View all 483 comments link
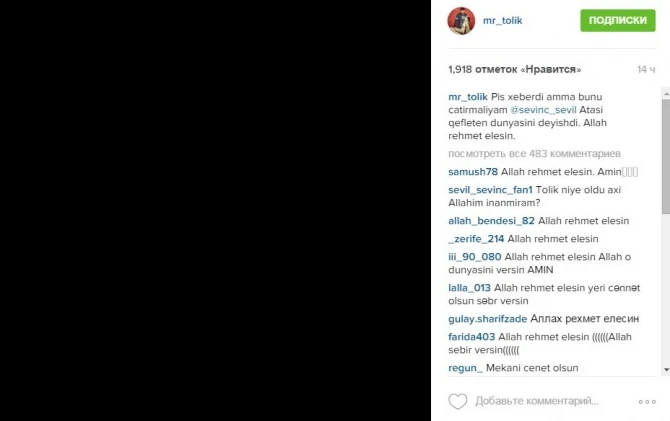The width and height of the screenshot is (670, 421). (x=534, y=153)
